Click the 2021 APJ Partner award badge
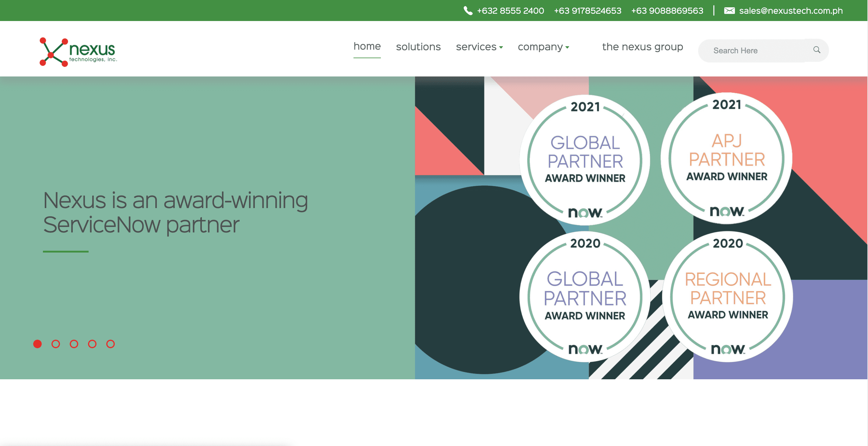This screenshot has width=868, height=446. 727,158
